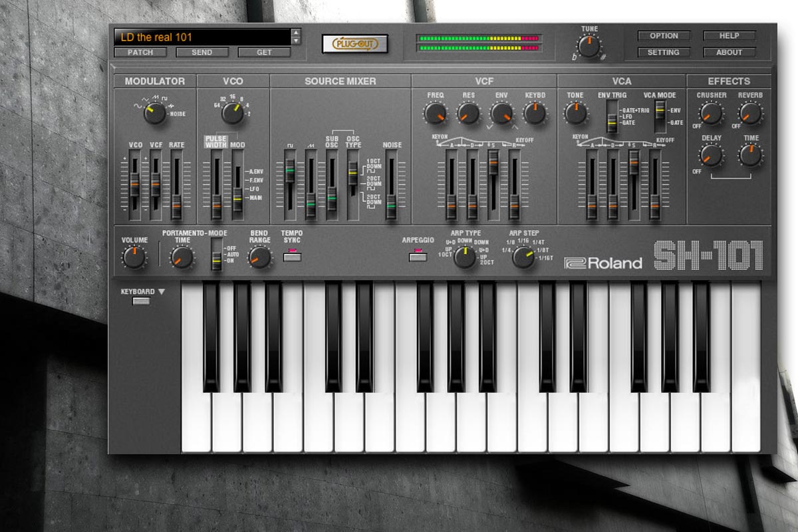Click the VCA MODE switch
This screenshot has height=532, width=798.
[660, 116]
